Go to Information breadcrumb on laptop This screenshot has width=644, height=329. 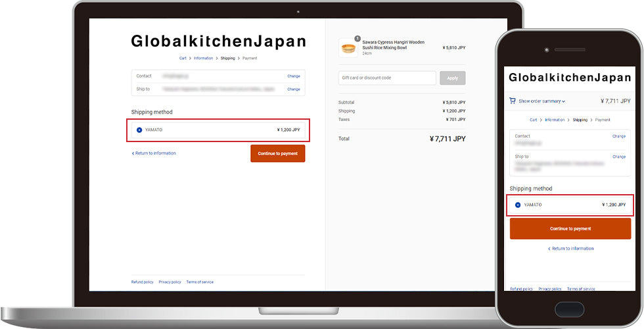click(203, 59)
